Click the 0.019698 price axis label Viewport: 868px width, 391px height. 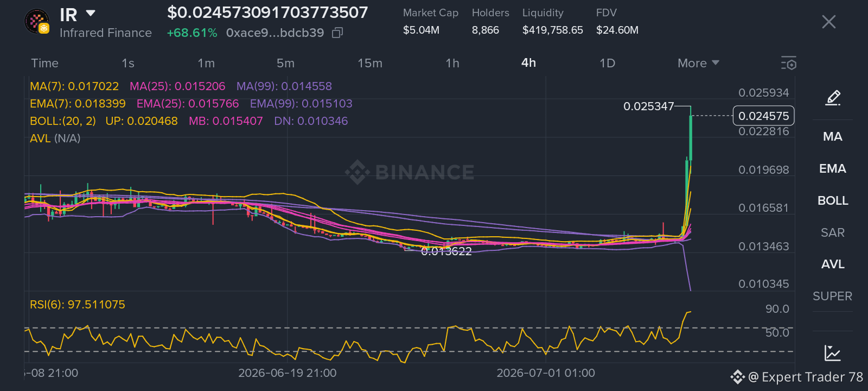(763, 170)
